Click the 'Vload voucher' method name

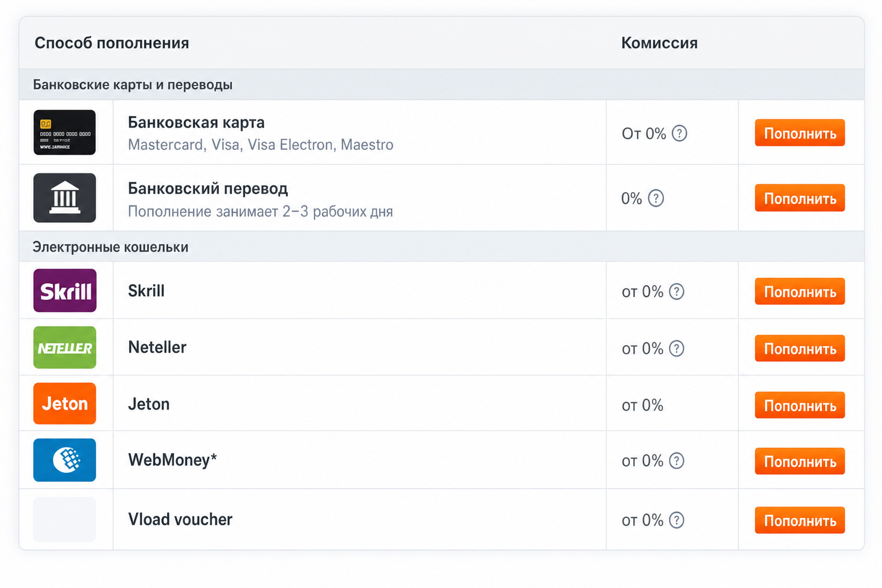[x=180, y=519]
